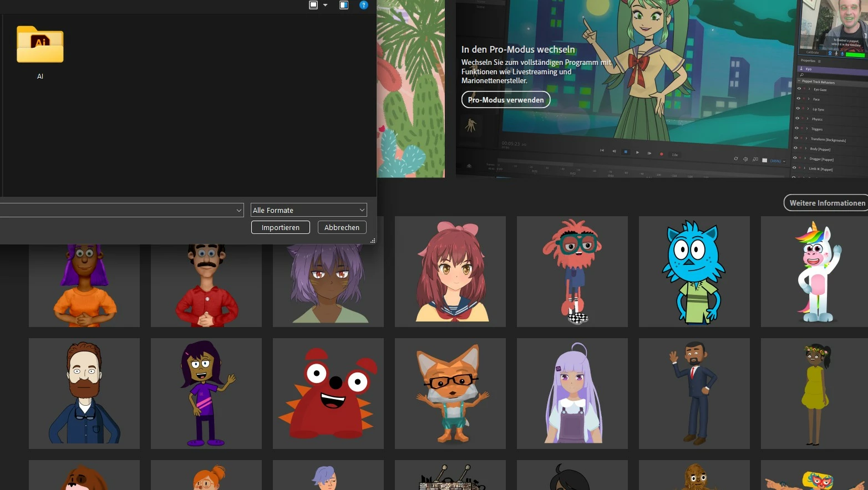The image size is (868, 490).
Task: Select the rainbow unicorn puppet
Action: coord(814,272)
